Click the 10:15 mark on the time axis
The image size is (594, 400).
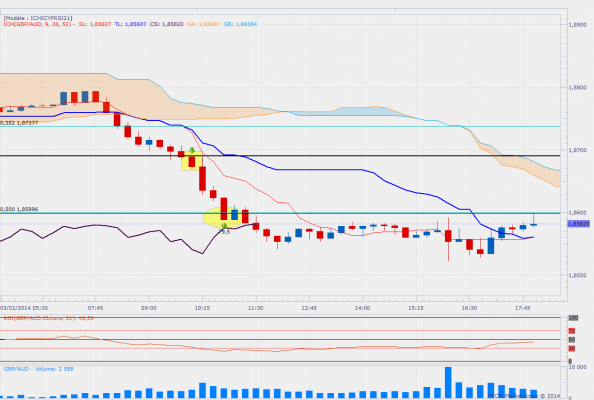202,308
